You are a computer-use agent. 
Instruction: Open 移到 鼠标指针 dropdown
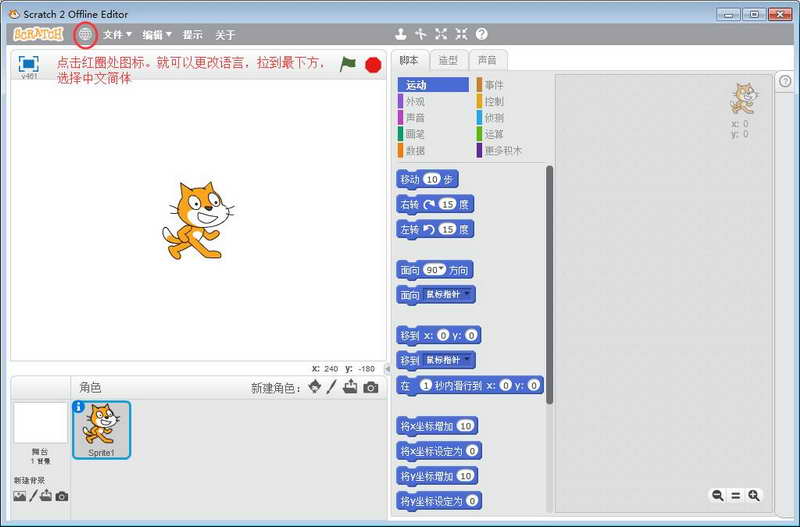click(447, 360)
